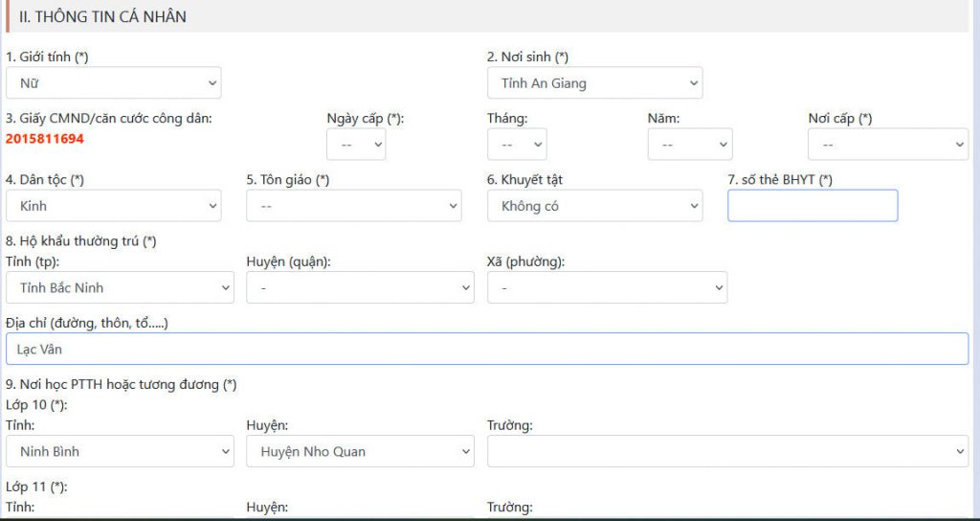This screenshot has width=980, height=521.
Task: Open the Huyện (quận) residence dropdown
Action: pos(360,287)
